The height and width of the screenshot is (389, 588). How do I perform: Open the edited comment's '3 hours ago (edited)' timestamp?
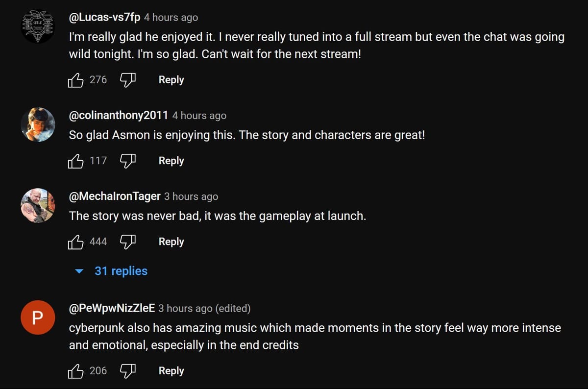(205, 309)
